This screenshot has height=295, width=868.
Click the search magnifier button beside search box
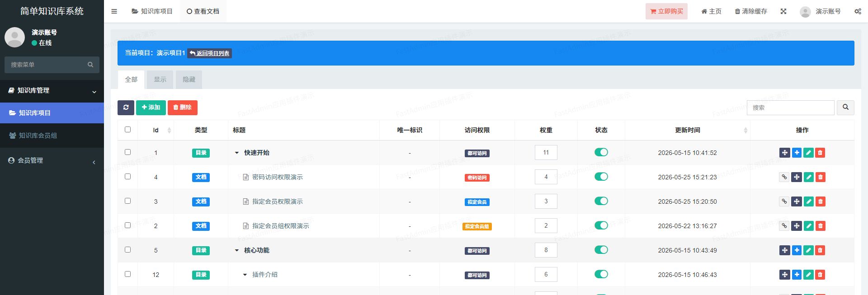pyautogui.click(x=845, y=108)
